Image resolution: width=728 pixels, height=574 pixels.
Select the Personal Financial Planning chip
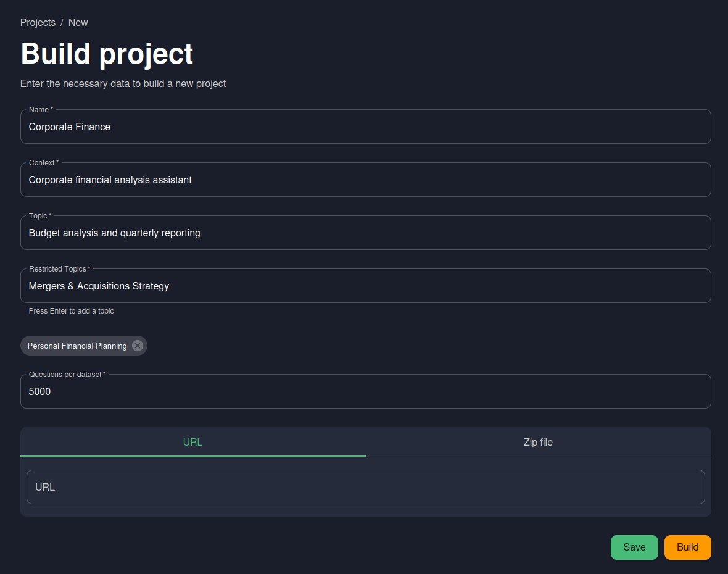pos(77,346)
